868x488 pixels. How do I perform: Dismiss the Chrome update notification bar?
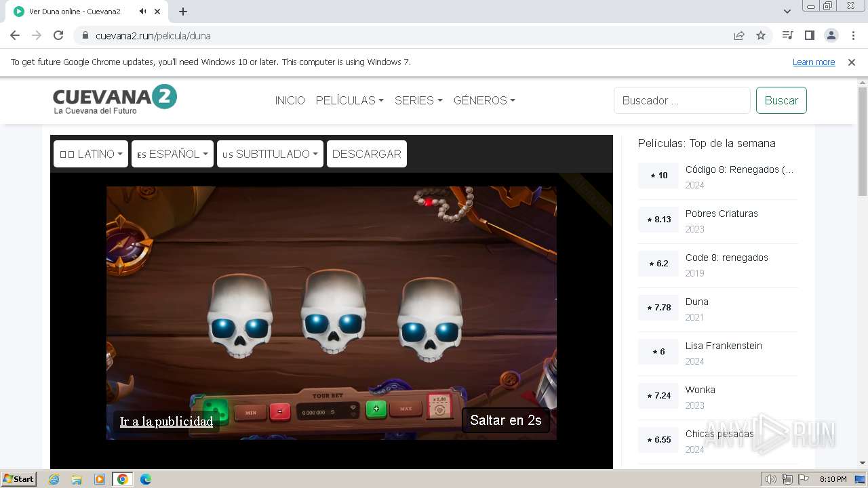852,62
